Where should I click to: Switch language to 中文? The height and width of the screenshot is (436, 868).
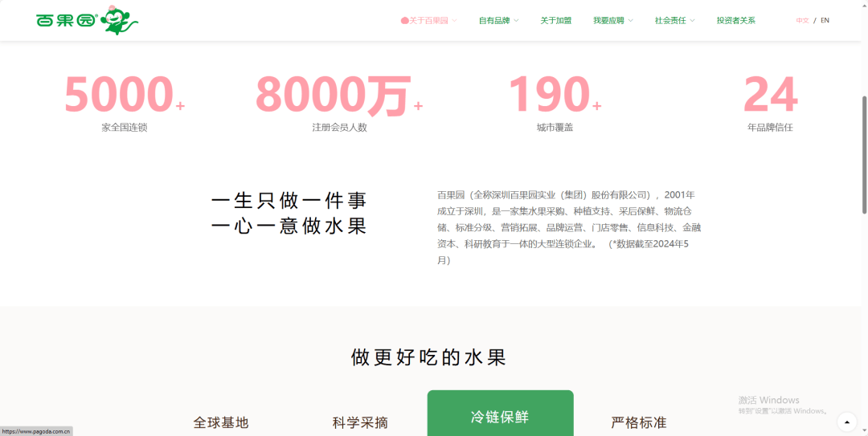(803, 20)
